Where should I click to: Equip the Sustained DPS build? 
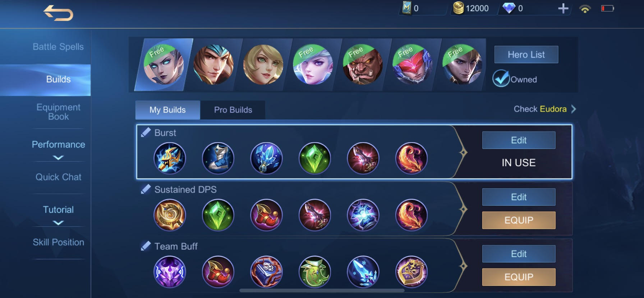519,220
